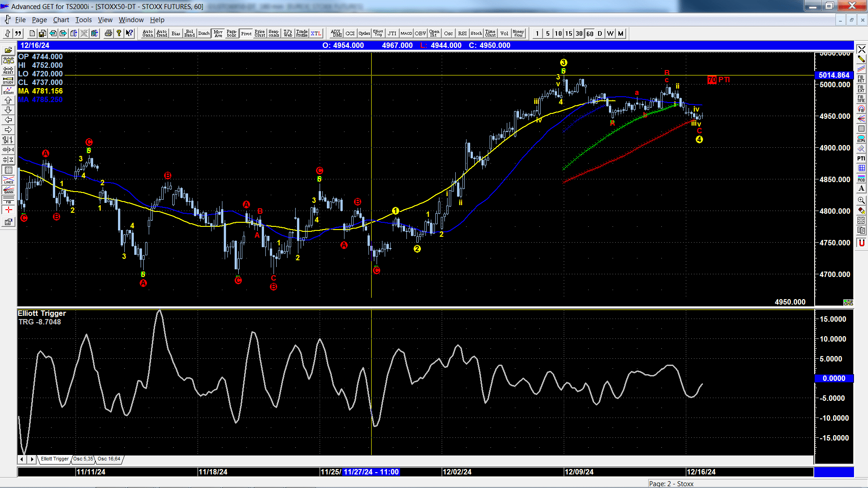Select the 1 minute timeframe

click(x=537, y=33)
